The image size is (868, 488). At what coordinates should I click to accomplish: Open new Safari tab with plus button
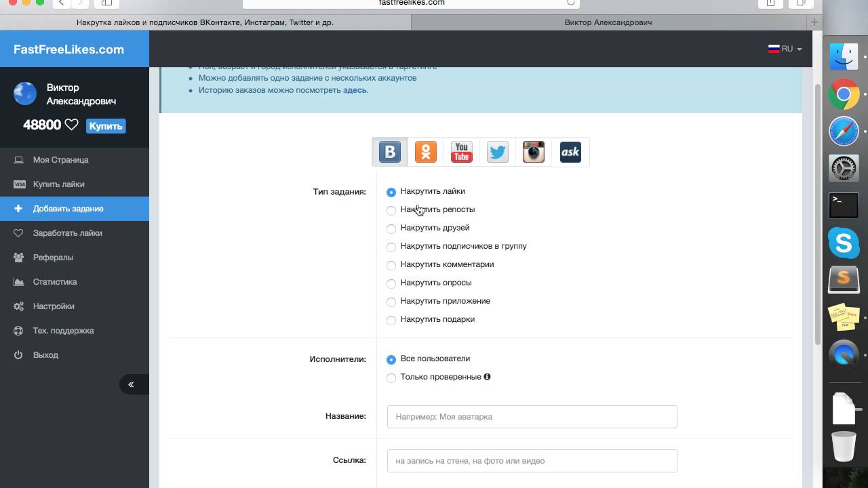(814, 22)
